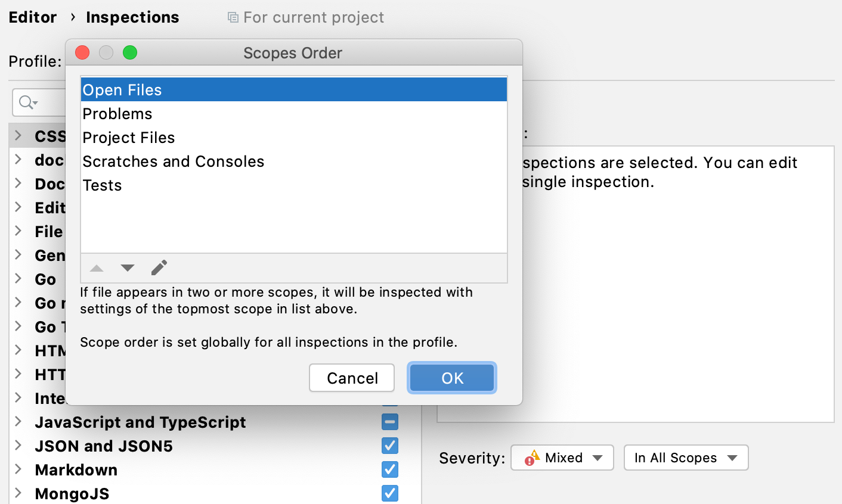Screen dimensions: 842x504
Task: Select Scratches and Consoles scope
Action: coord(174,161)
